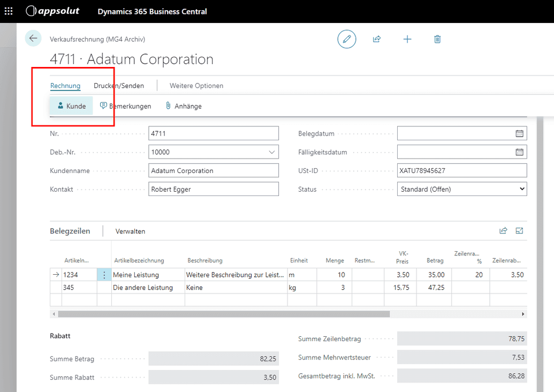554x392 pixels.
Task: Open the Fälligkeitsdatum calendar picker
Action: 519,152
